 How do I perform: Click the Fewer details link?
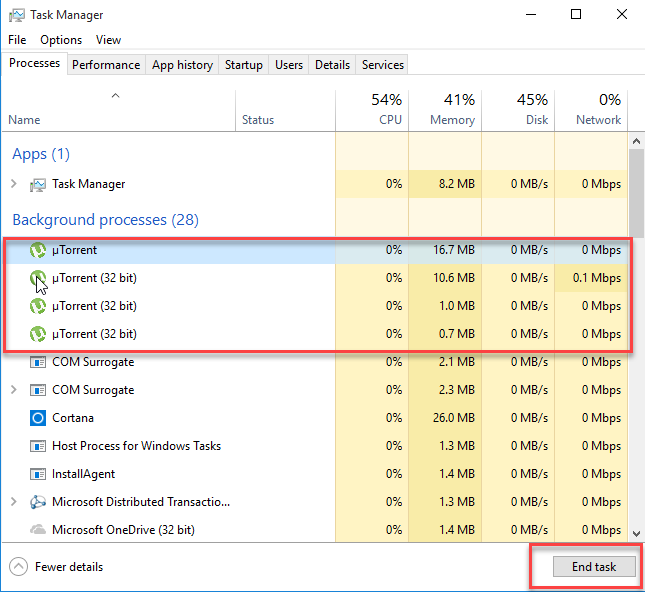(69, 567)
